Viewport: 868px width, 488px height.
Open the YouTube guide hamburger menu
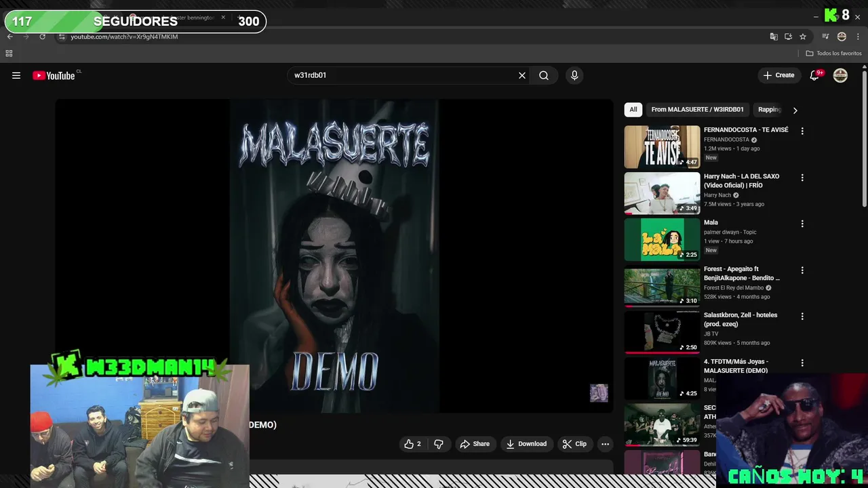pyautogui.click(x=16, y=75)
